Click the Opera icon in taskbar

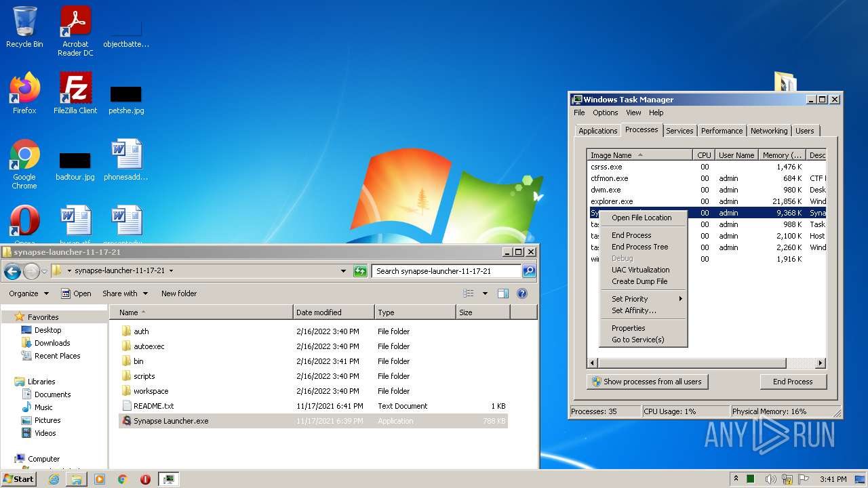tap(145, 479)
